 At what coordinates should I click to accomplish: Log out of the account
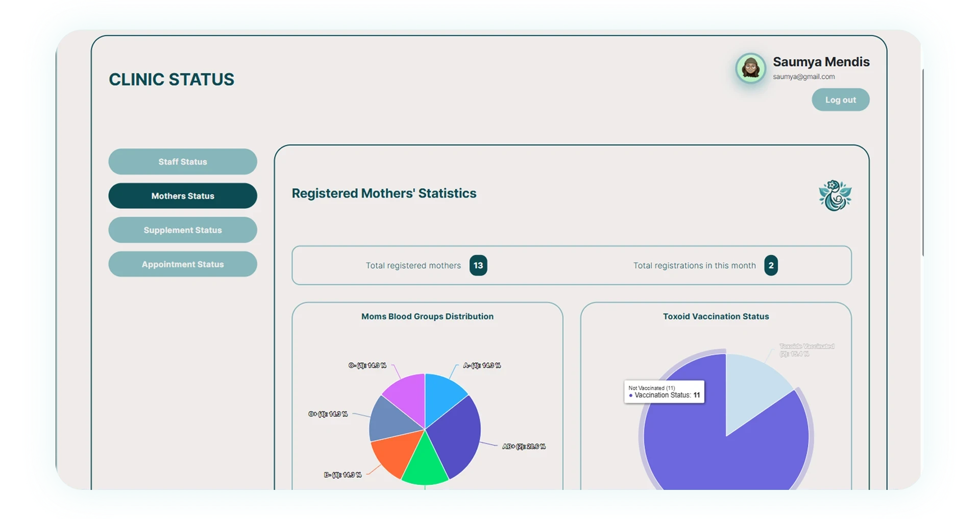pyautogui.click(x=841, y=100)
